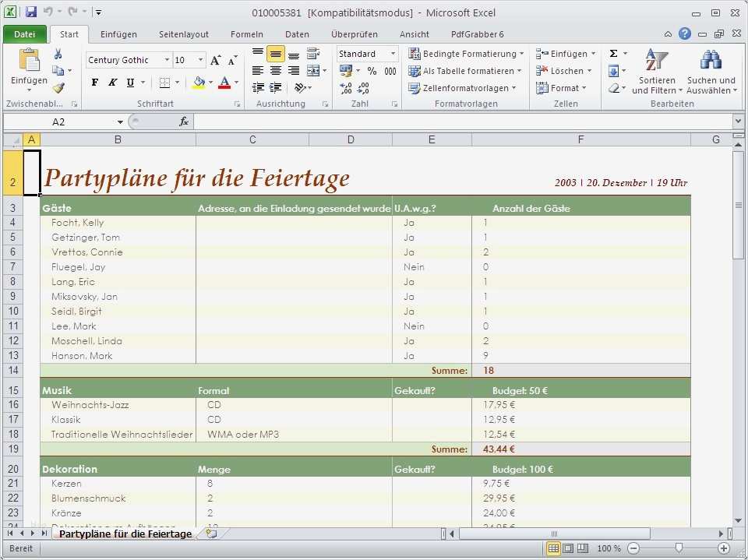The height and width of the screenshot is (560, 748).
Task: Open the fill color dropdown arrow
Action: coord(210,81)
